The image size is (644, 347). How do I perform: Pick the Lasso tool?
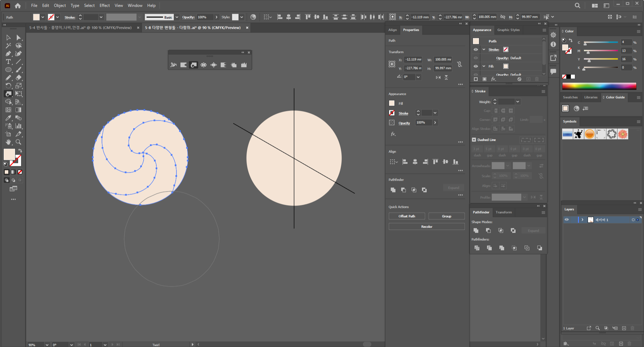(19, 46)
